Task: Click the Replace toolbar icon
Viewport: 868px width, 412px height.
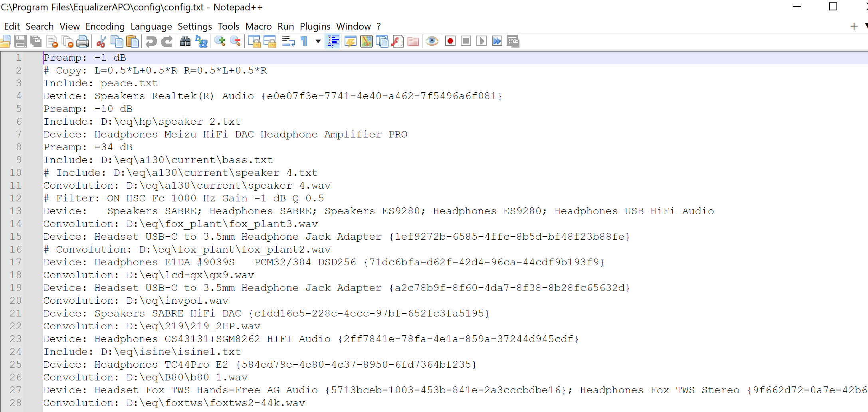Action: coord(201,41)
